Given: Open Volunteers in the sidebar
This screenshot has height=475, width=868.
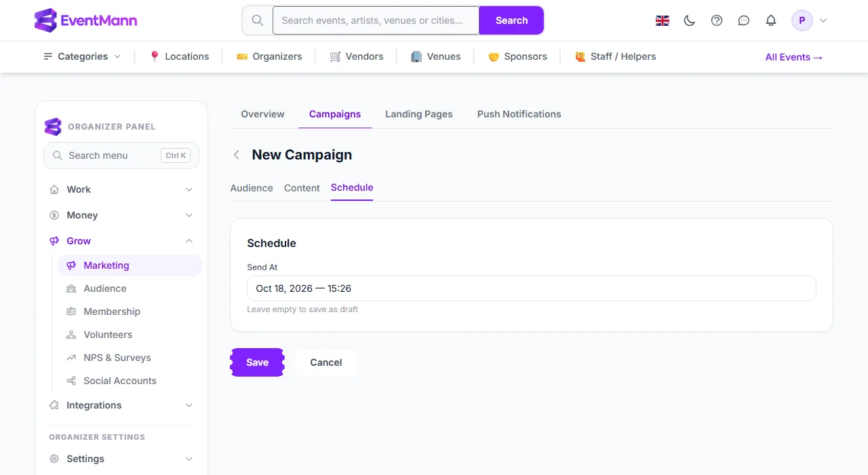Looking at the screenshot, I should [x=130, y=335].
